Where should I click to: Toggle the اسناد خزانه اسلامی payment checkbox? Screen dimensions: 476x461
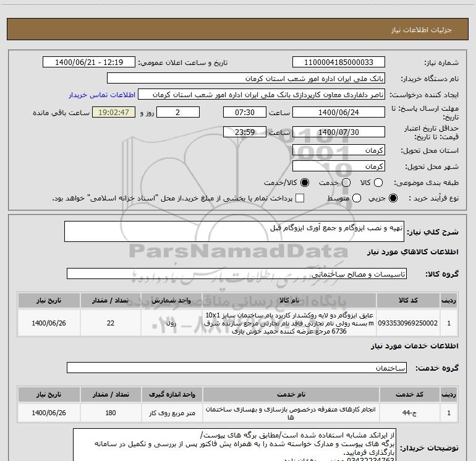click(x=300, y=198)
